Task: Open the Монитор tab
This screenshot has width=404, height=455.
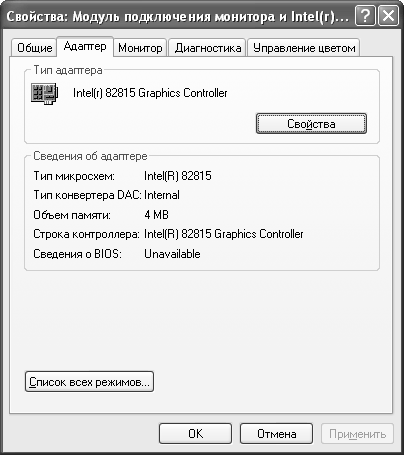Action: click(140, 48)
